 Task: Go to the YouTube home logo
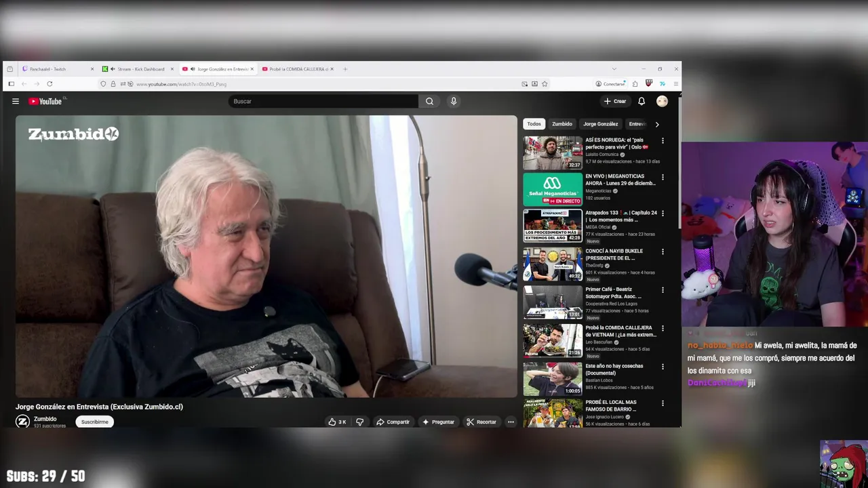[x=45, y=101]
